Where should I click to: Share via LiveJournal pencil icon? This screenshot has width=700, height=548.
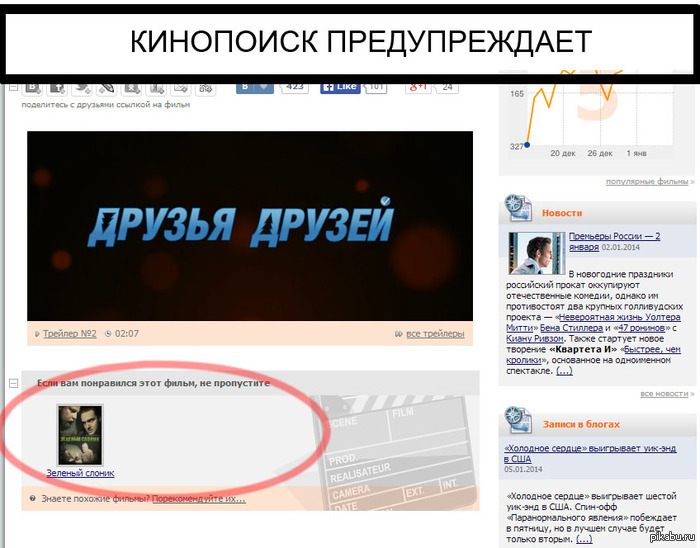(x=107, y=88)
